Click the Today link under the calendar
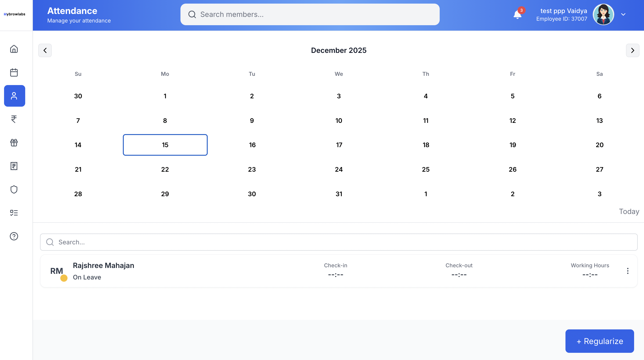 [x=629, y=211]
